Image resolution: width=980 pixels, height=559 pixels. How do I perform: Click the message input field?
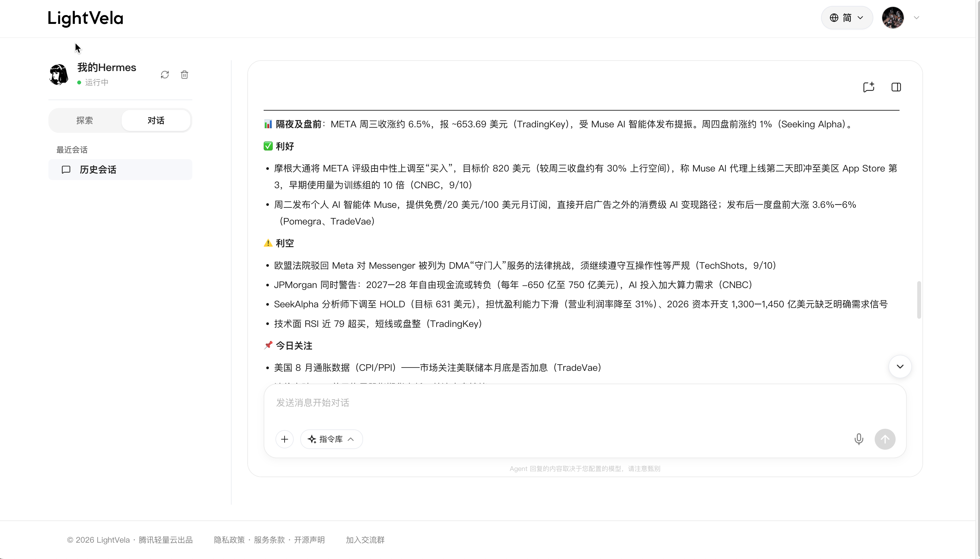tap(585, 402)
